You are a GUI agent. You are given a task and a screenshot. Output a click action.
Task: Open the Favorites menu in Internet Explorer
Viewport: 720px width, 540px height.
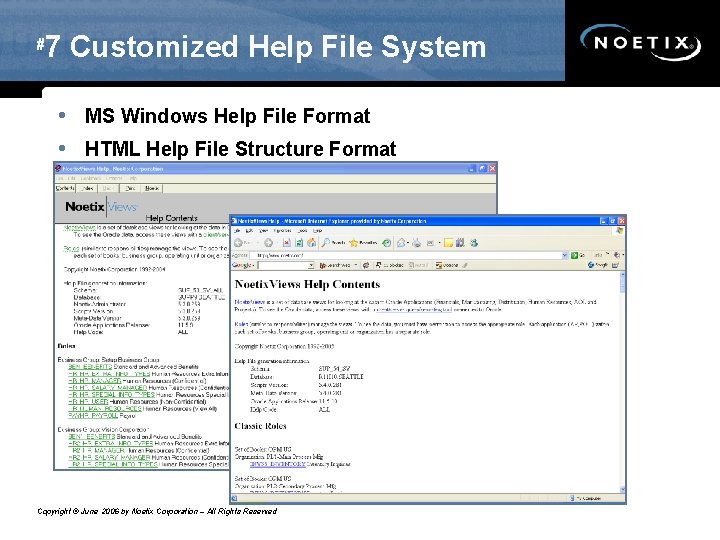coord(282,231)
